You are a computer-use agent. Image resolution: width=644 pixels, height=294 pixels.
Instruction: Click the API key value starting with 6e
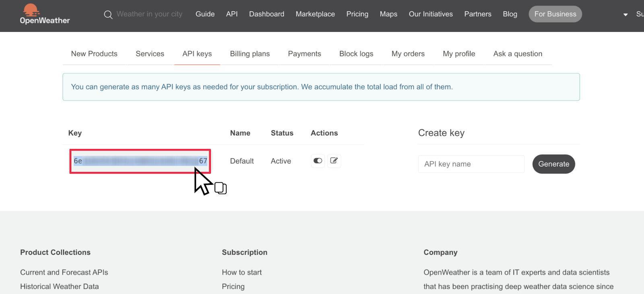140,161
